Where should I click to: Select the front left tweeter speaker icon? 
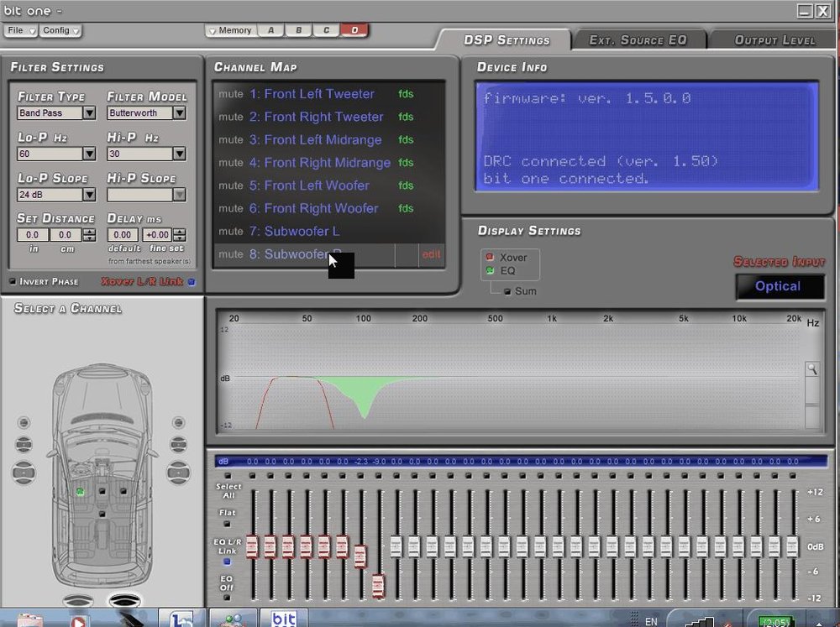[x=24, y=422]
